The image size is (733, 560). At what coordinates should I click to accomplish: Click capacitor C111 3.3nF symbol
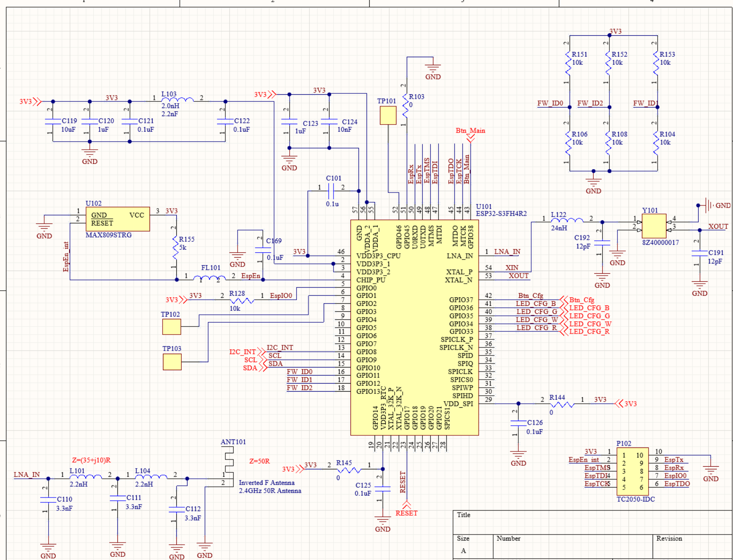tap(117, 498)
